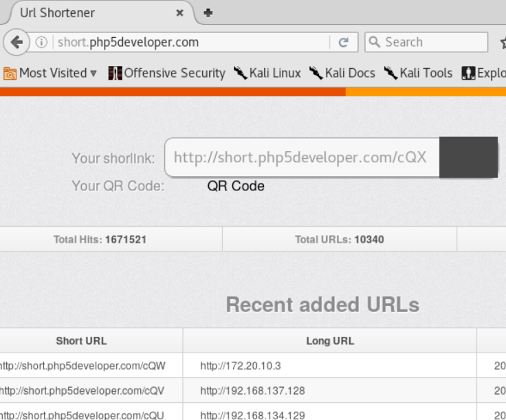
Task: Open the Kali Tools bookmark
Action: [418, 73]
